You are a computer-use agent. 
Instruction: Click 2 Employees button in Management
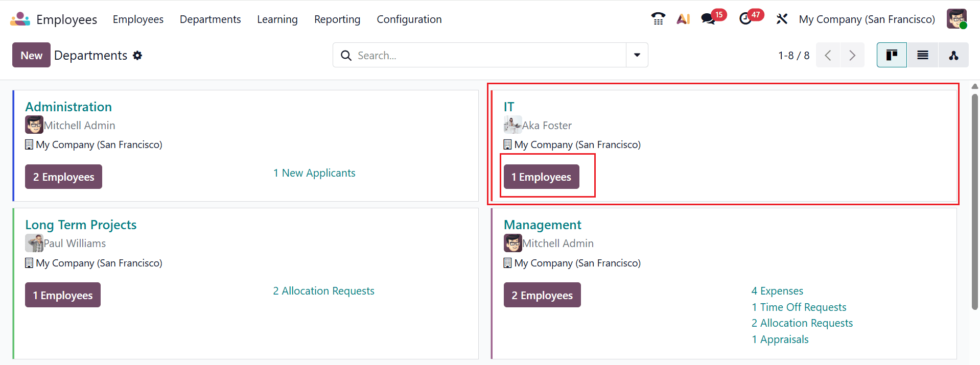coord(542,295)
